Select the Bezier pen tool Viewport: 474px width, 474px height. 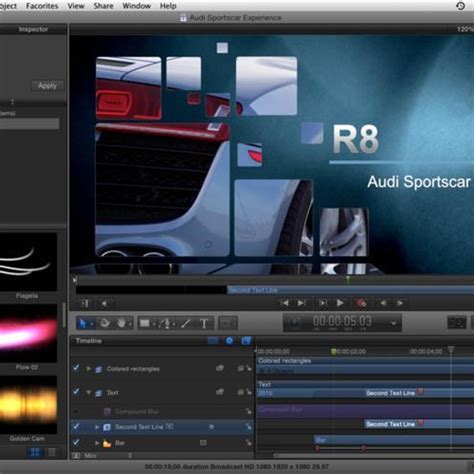pos(166,323)
